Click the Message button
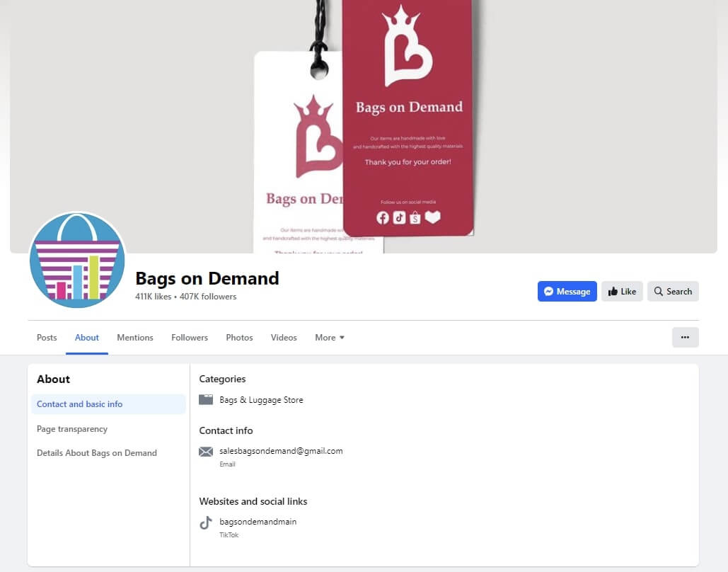This screenshot has height=572, width=728. (567, 292)
